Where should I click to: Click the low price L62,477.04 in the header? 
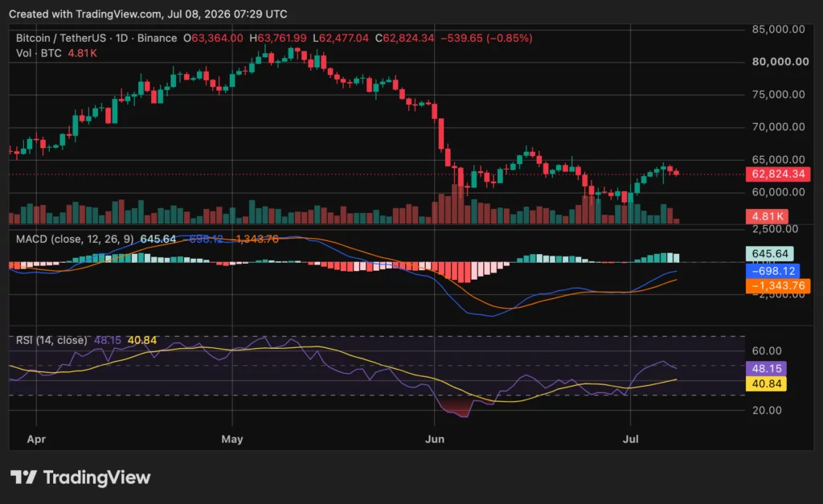[x=341, y=39]
